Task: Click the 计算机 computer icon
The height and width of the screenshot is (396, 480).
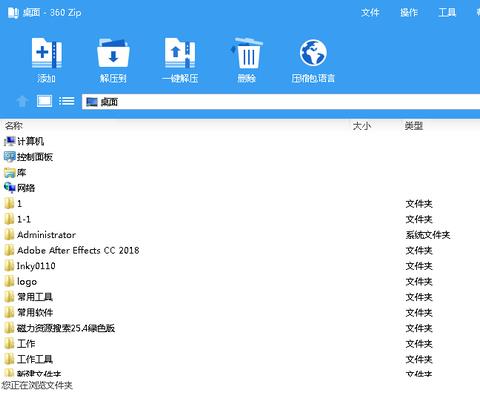Action: pyautogui.click(x=10, y=141)
